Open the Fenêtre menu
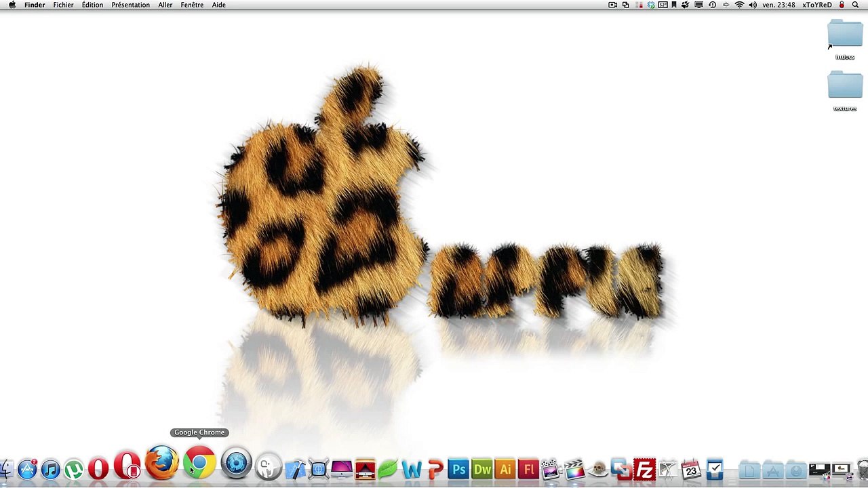 pyautogui.click(x=193, y=5)
